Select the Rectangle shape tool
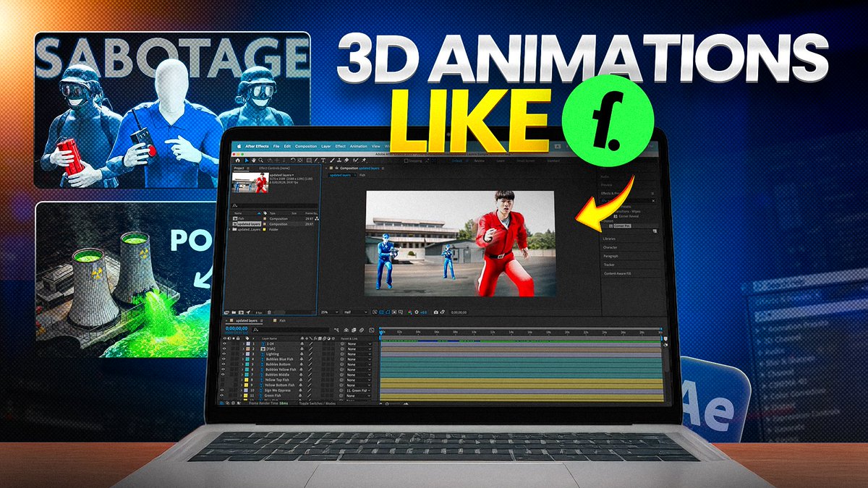This screenshot has height=488, width=868. coord(309,160)
